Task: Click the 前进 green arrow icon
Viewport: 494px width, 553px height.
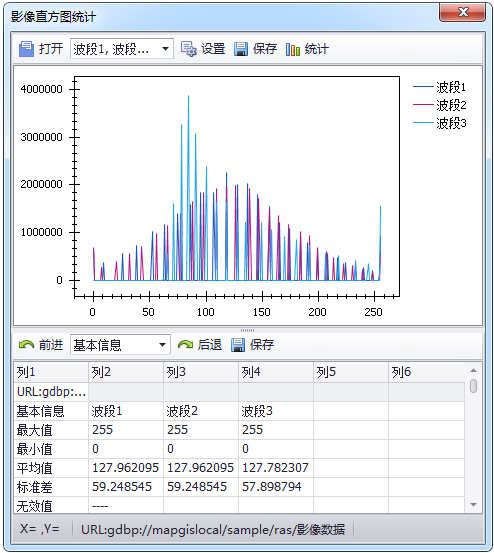Action: tap(26, 345)
